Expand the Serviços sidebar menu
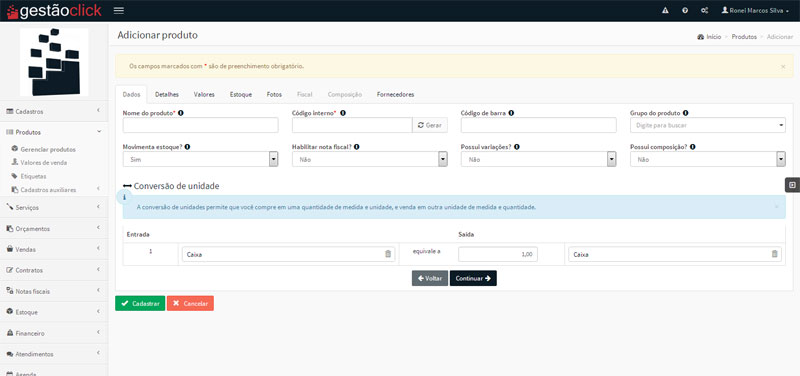Image resolution: width=800 pixels, height=376 pixels. [x=54, y=208]
